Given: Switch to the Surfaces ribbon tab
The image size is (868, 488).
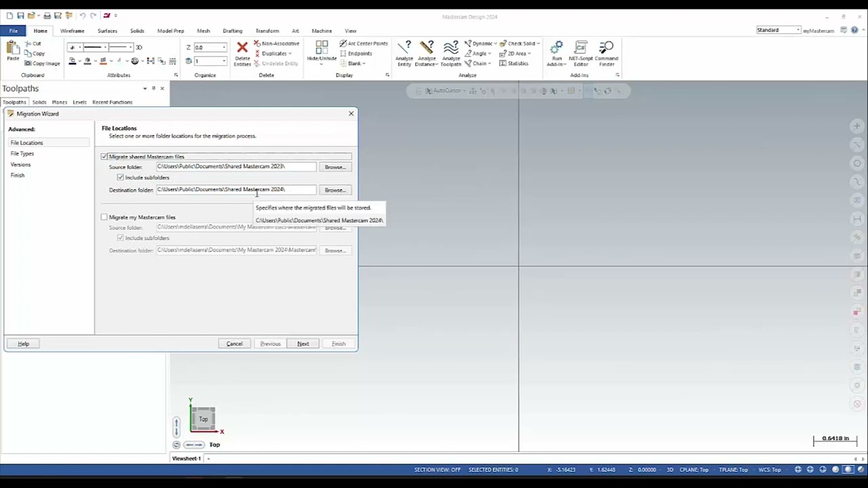Looking at the screenshot, I should point(107,30).
